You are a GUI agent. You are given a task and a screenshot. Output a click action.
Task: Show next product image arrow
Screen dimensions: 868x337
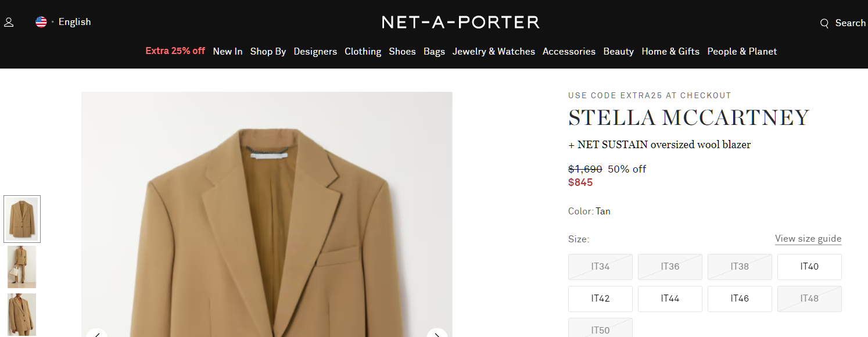(x=436, y=334)
